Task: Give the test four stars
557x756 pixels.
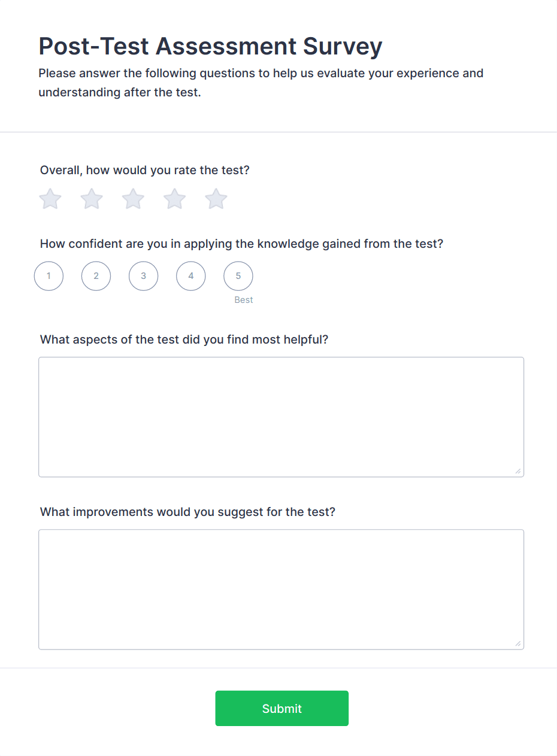Action: (x=175, y=199)
